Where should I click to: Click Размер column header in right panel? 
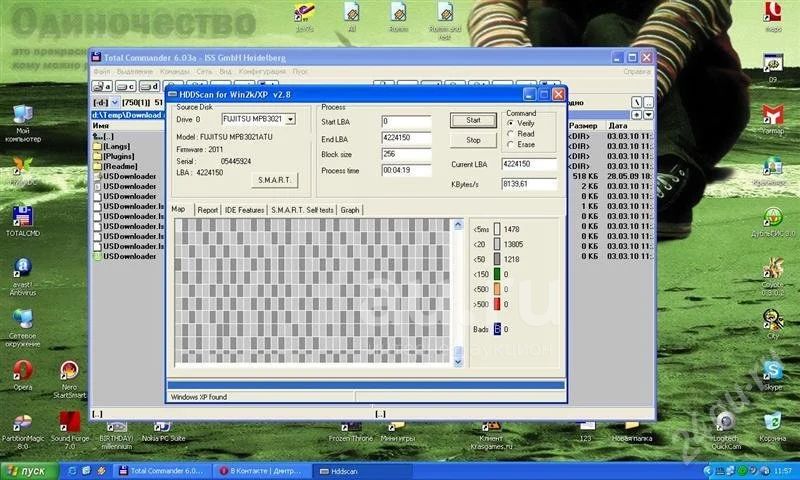click(586, 125)
